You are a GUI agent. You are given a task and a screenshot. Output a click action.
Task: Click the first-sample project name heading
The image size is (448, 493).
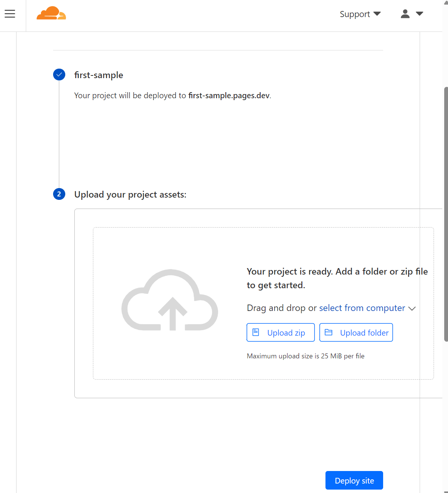(x=99, y=75)
